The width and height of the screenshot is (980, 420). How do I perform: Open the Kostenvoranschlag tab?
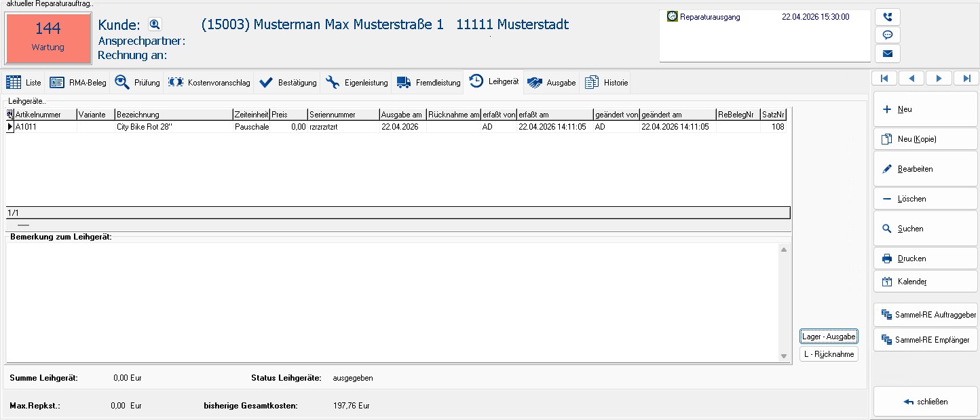210,83
